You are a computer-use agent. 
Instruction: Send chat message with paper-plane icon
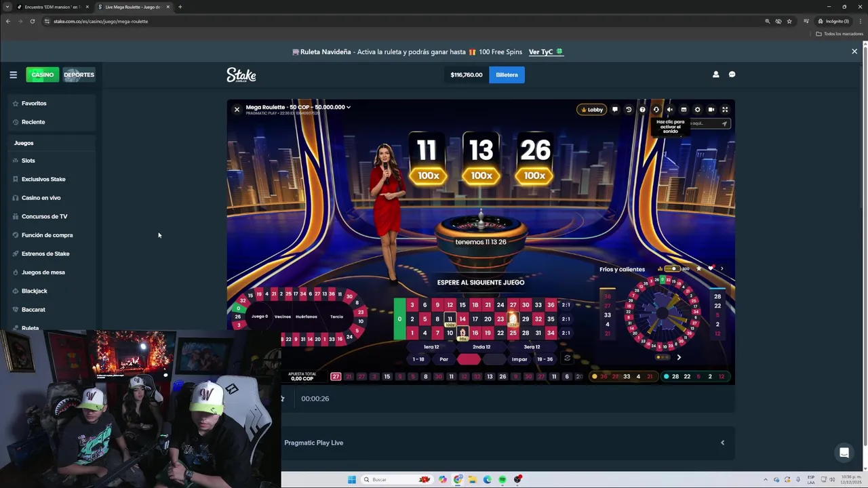(x=724, y=123)
